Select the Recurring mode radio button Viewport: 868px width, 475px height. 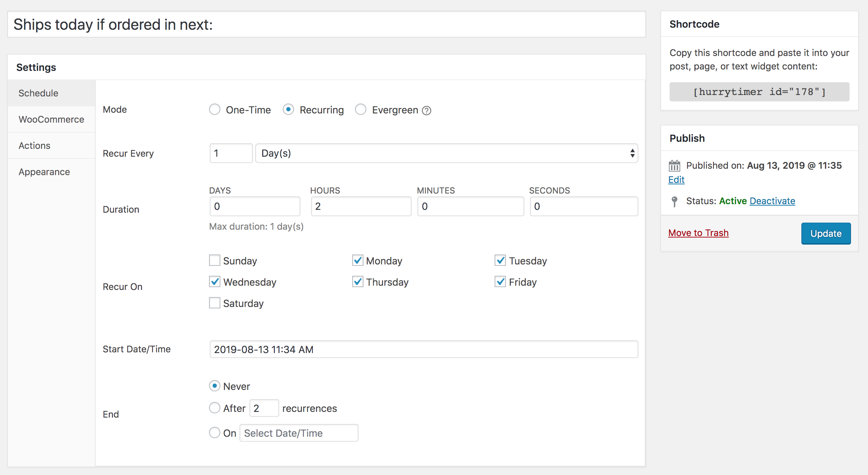pos(288,110)
